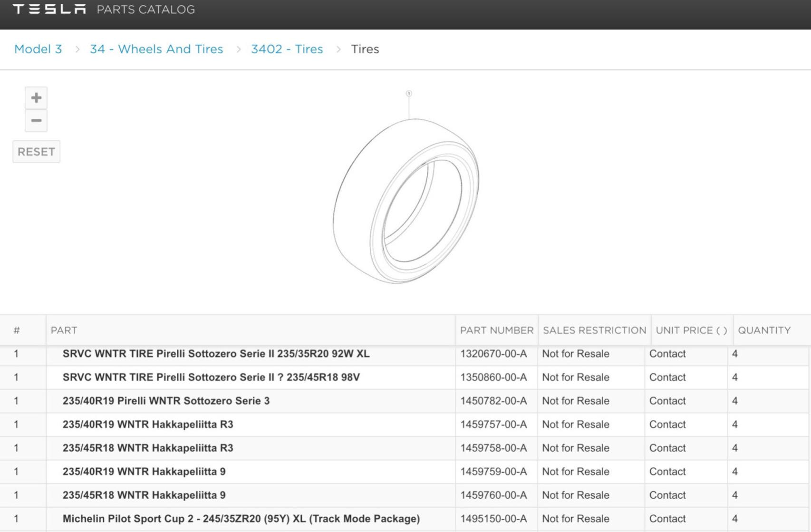The height and width of the screenshot is (532, 811).
Task: Click the zoom out minus button
Action: [36, 121]
